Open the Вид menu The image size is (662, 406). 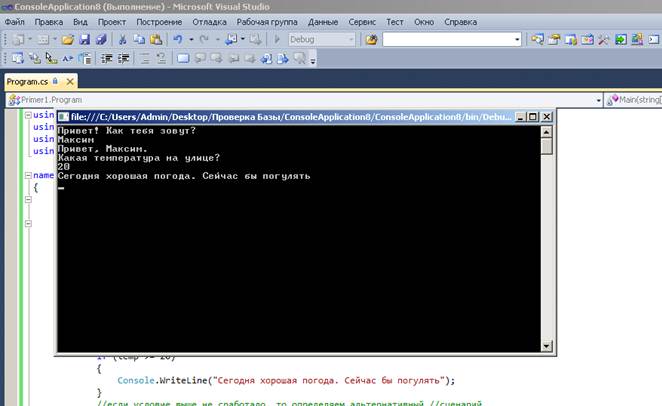[x=80, y=22]
